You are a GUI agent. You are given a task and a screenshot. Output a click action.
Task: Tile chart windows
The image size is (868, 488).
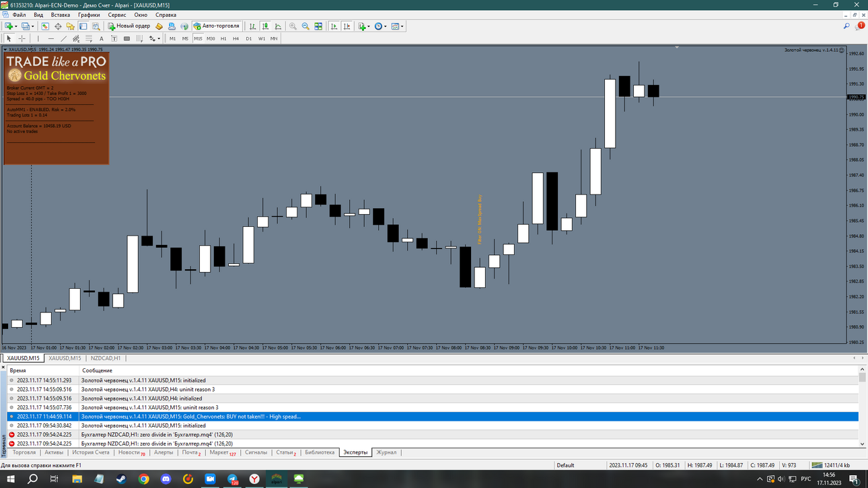318,26
